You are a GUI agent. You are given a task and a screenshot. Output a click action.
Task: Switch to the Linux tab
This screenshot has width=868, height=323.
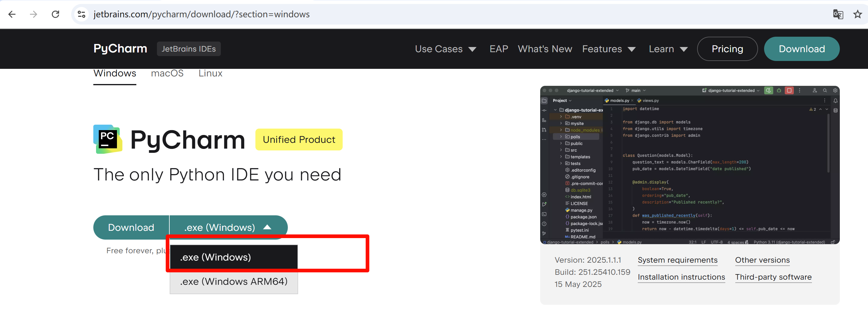pyautogui.click(x=210, y=73)
